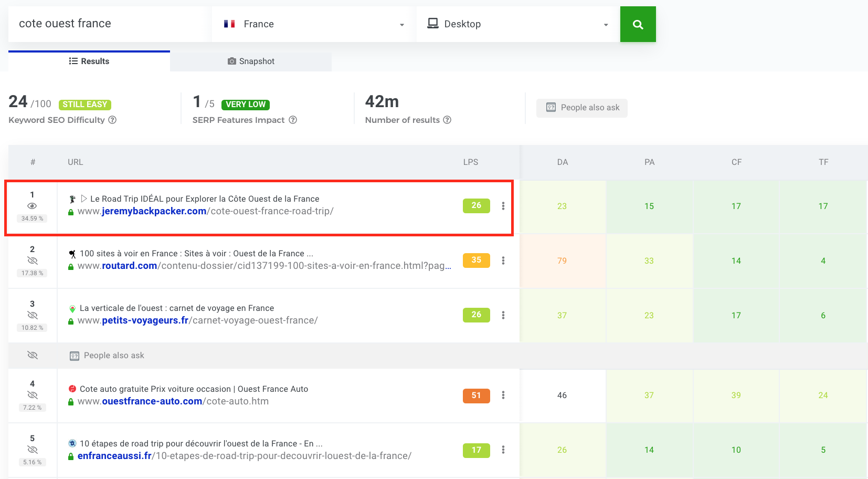Click the green LPS 26 badge for result 1

click(x=476, y=205)
